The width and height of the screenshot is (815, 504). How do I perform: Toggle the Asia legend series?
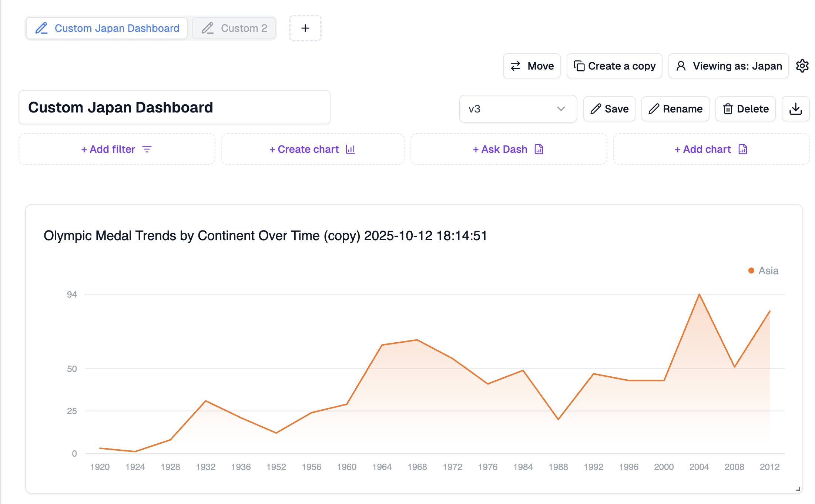point(768,271)
